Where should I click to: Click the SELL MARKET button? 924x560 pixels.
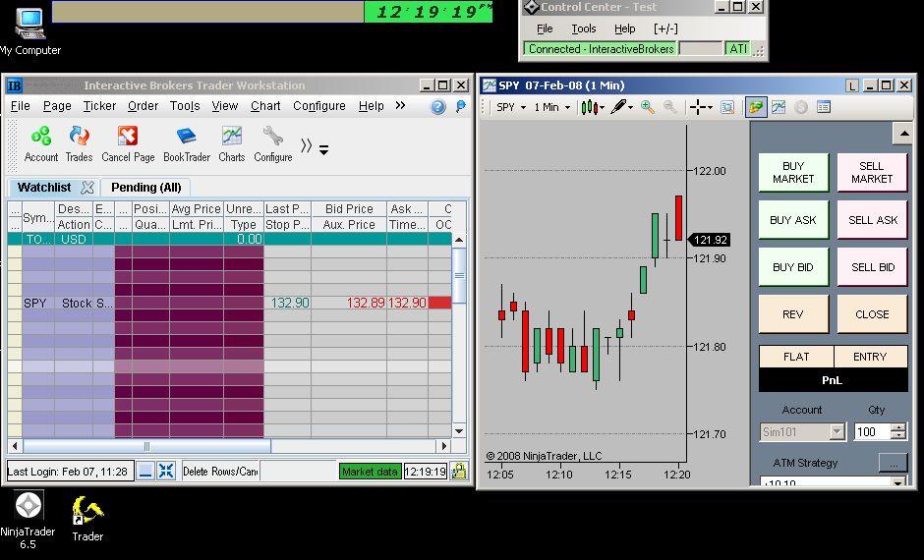(872, 172)
